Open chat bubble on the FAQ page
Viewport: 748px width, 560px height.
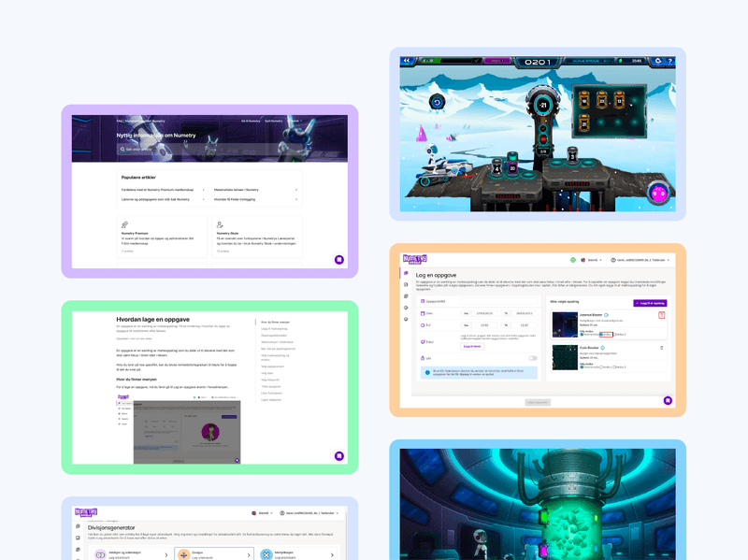(x=339, y=260)
